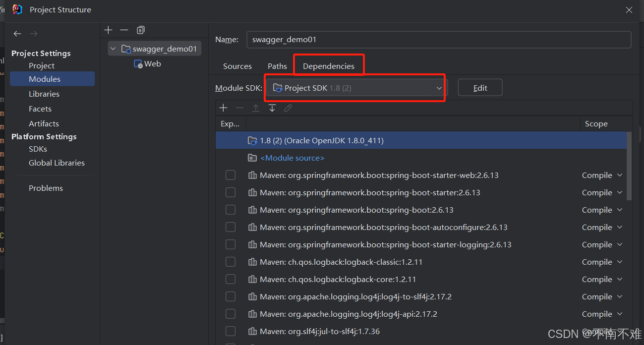Switch to the Sources tab
The height and width of the screenshot is (345, 644).
tap(237, 66)
